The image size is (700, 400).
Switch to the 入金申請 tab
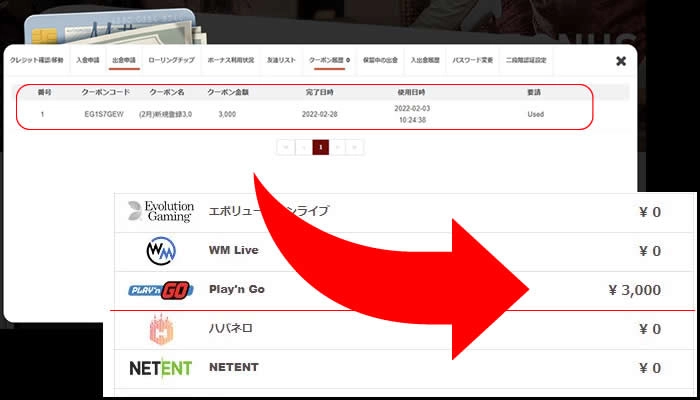(89, 61)
